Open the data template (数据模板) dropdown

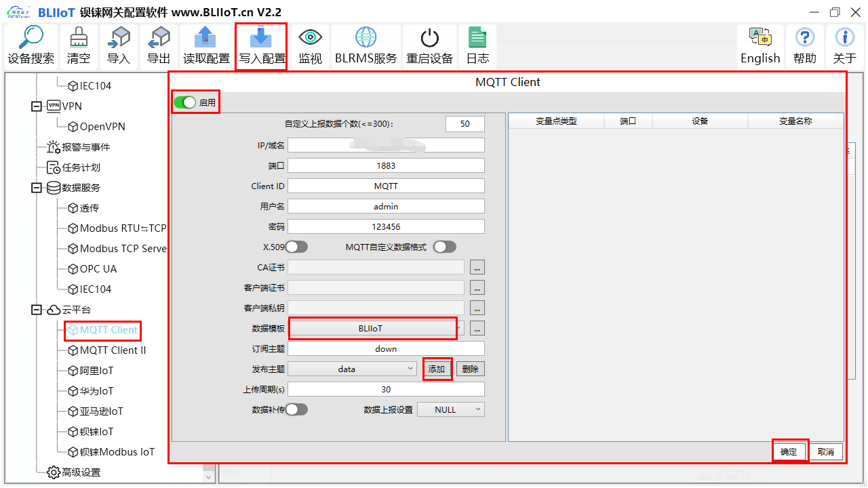click(x=376, y=328)
